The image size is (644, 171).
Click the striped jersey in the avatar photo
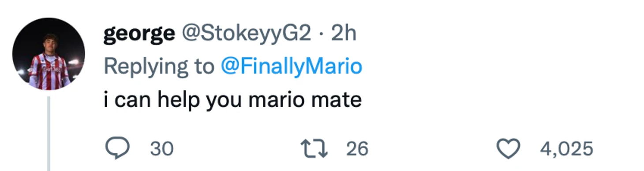point(49,71)
